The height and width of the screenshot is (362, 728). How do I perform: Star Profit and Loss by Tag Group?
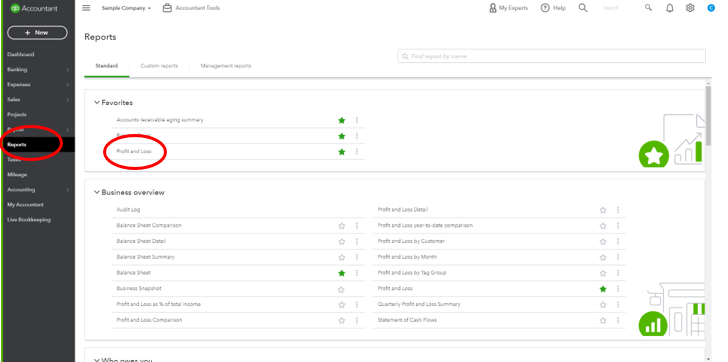pyautogui.click(x=603, y=273)
